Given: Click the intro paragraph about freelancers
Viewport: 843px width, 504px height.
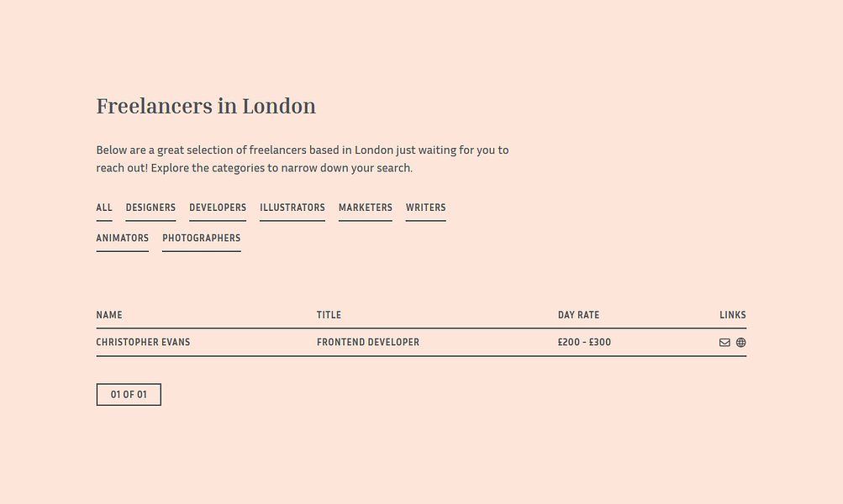Looking at the screenshot, I should tap(302, 159).
